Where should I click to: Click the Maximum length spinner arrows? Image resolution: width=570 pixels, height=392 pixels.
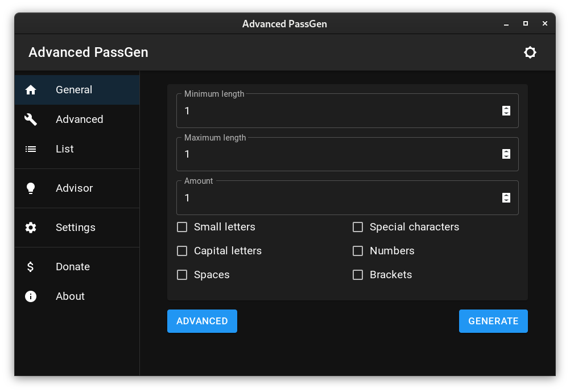tap(506, 154)
